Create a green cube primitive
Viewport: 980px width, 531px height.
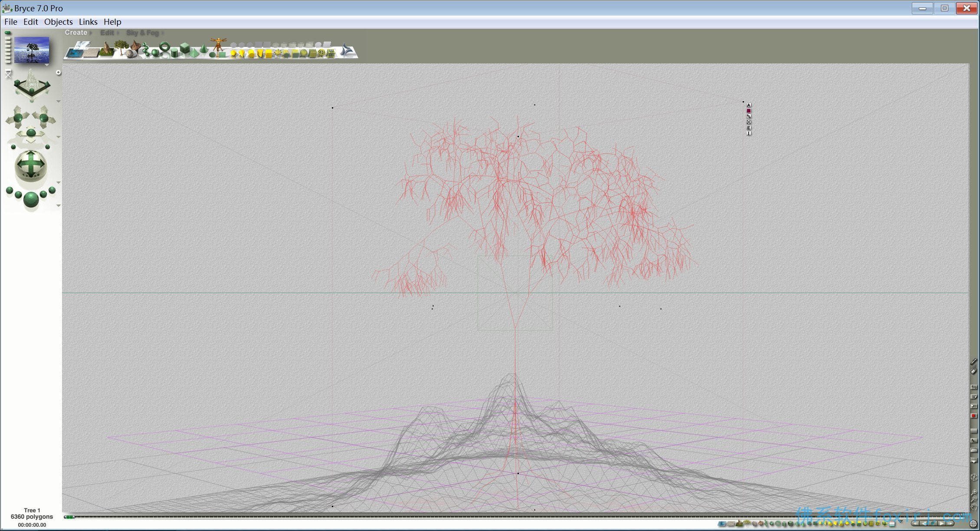click(x=184, y=47)
